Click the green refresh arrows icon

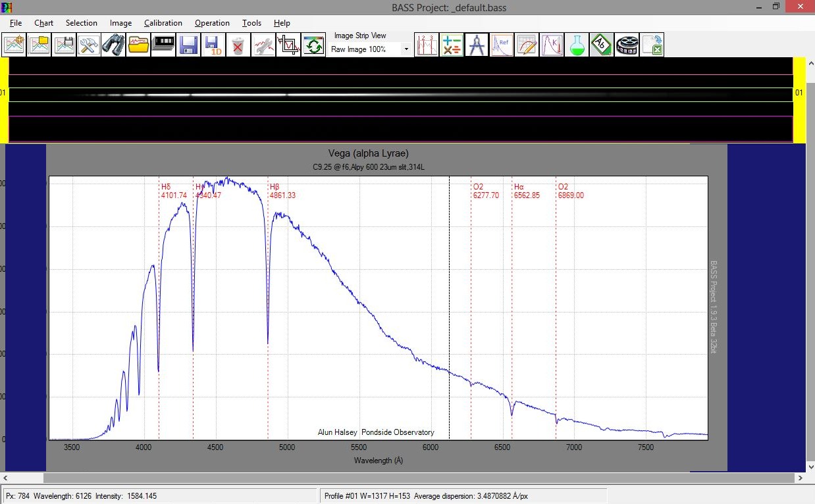tap(313, 45)
